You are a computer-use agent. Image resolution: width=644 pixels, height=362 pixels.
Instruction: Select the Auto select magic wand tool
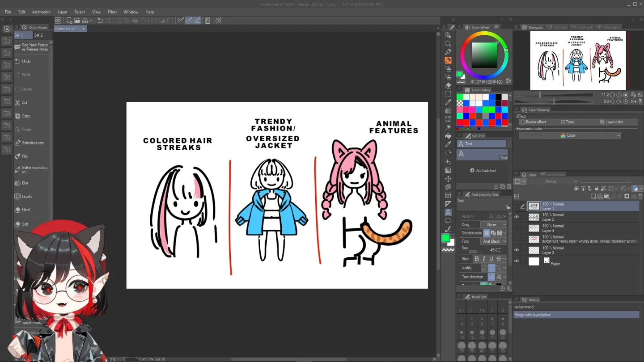[448, 127]
